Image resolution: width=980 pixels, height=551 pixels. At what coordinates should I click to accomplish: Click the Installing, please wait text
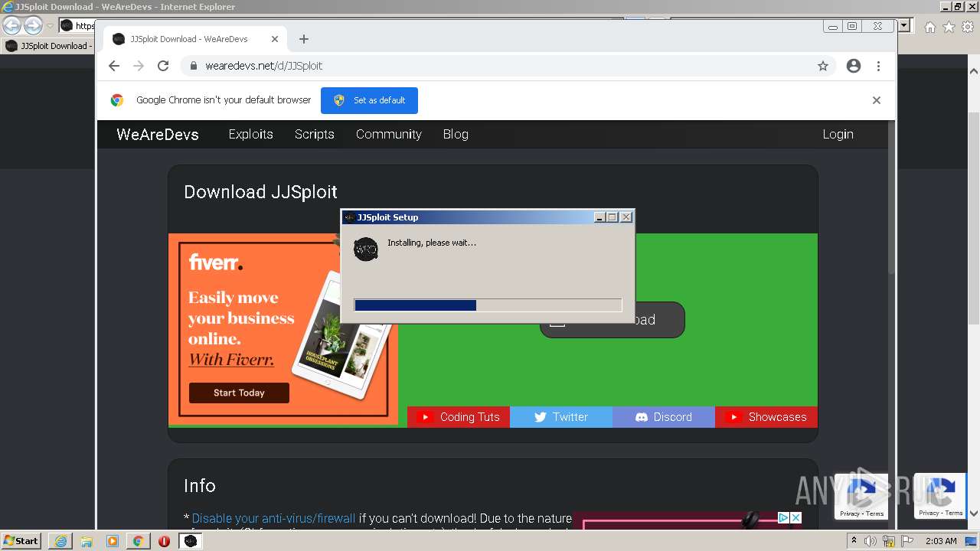[432, 243]
